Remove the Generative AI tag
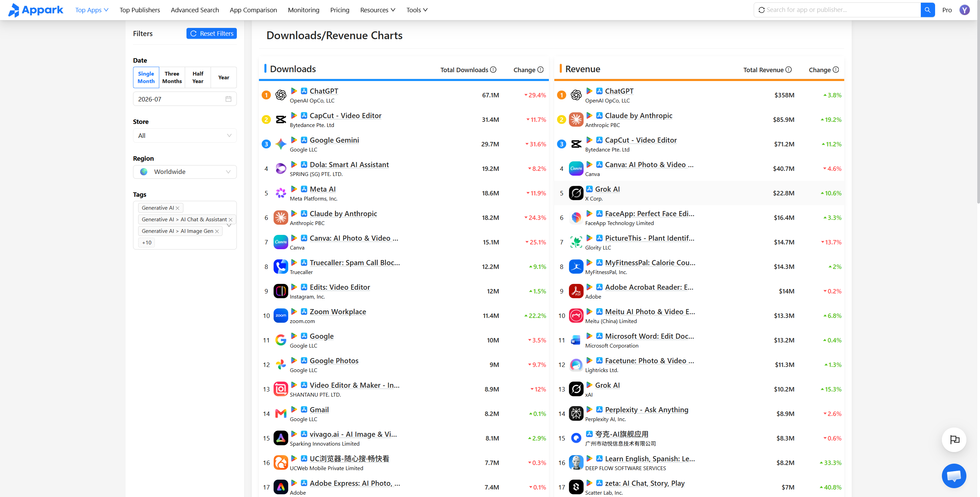This screenshot has height=497, width=980. [178, 208]
